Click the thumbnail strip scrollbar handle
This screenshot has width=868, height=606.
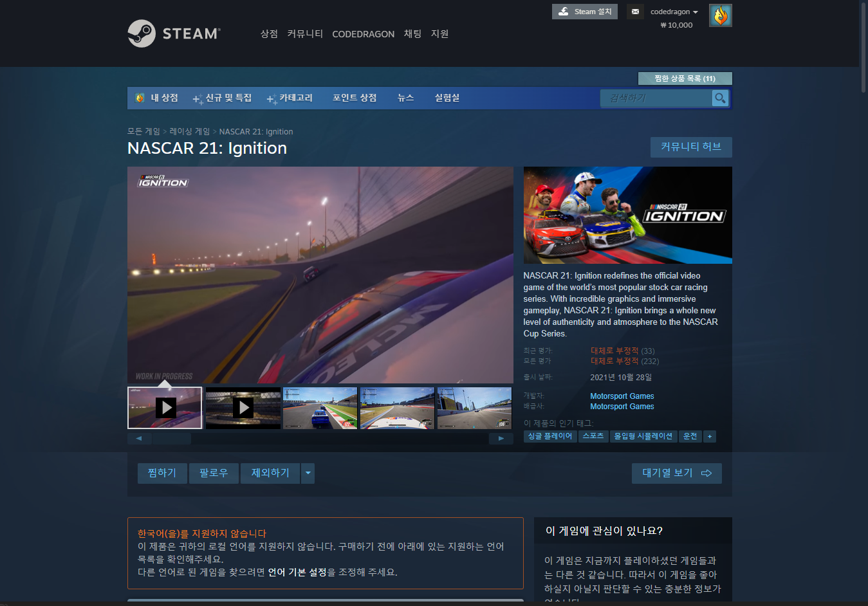coord(172,438)
